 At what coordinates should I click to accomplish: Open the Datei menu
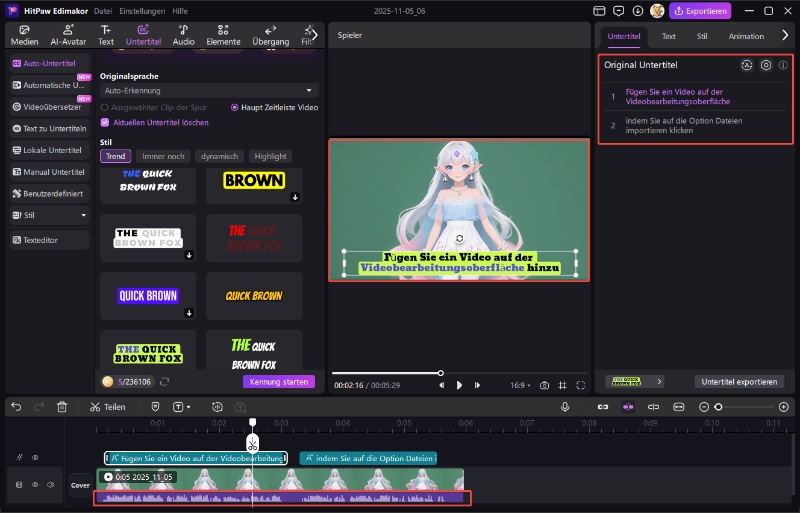[x=103, y=11]
